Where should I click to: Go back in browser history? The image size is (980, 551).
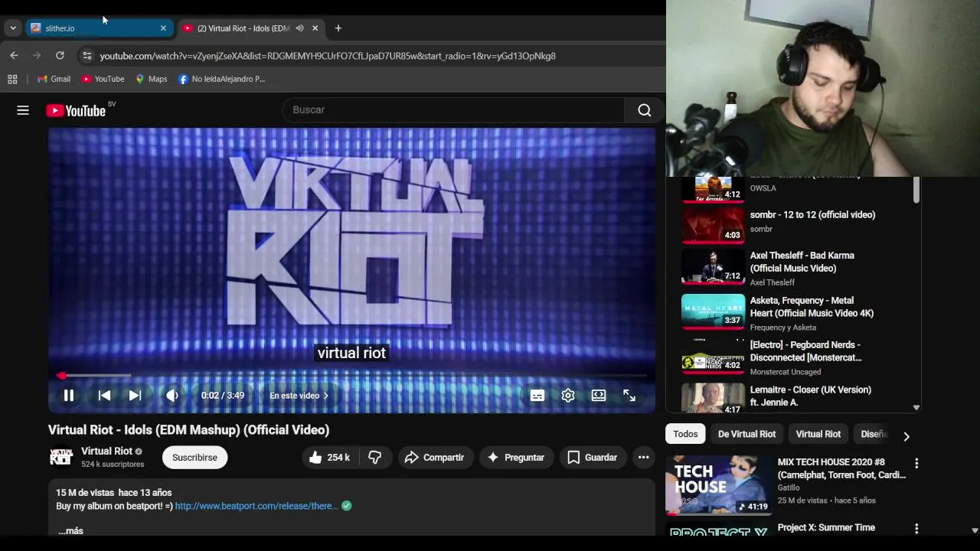[x=14, y=55]
